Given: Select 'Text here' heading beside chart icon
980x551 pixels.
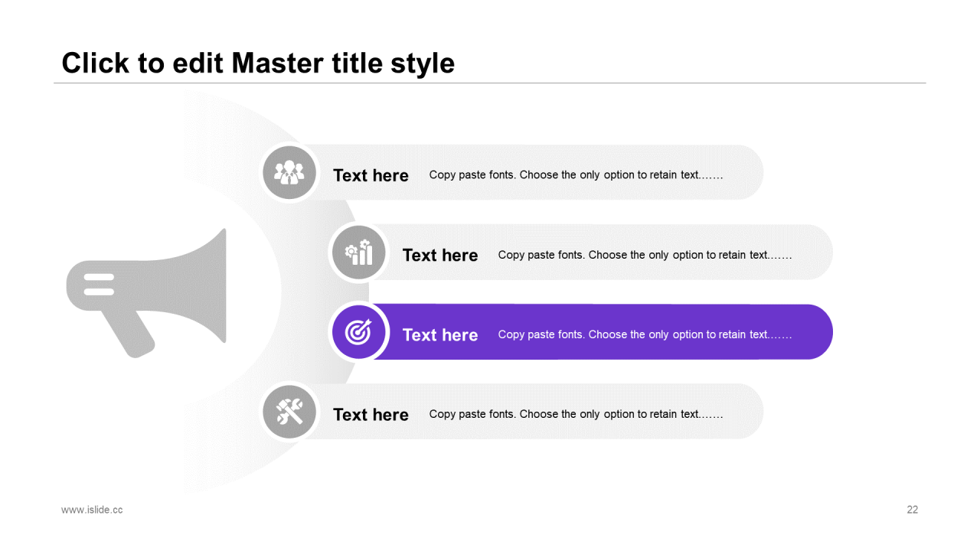Looking at the screenshot, I should point(440,255).
